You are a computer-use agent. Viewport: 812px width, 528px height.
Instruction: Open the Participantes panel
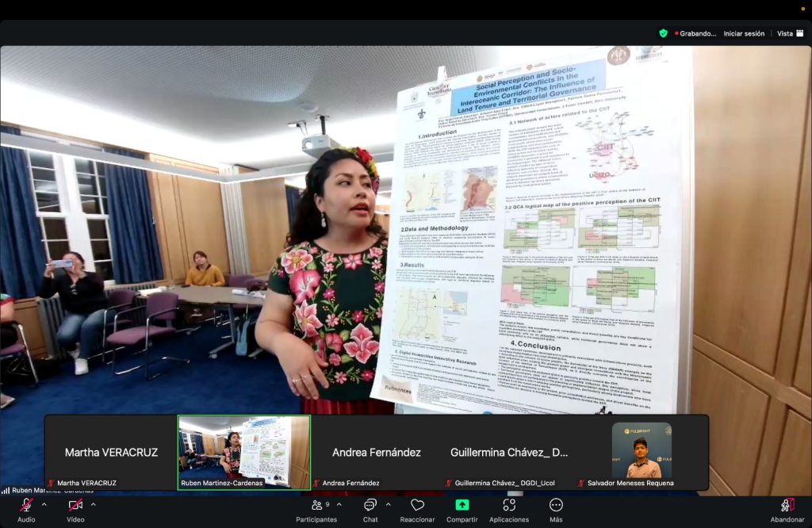tap(316, 506)
